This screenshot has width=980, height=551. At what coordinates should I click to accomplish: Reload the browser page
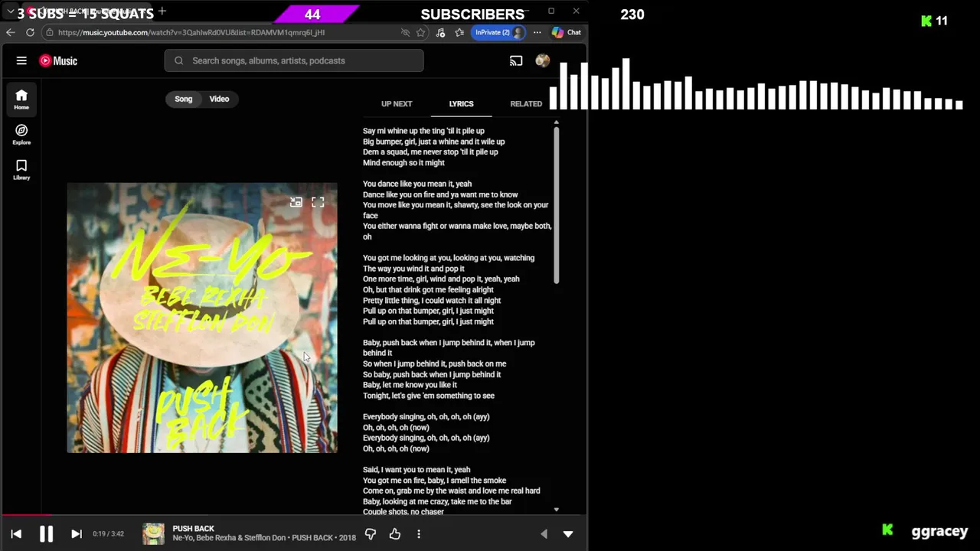[x=30, y=32]
